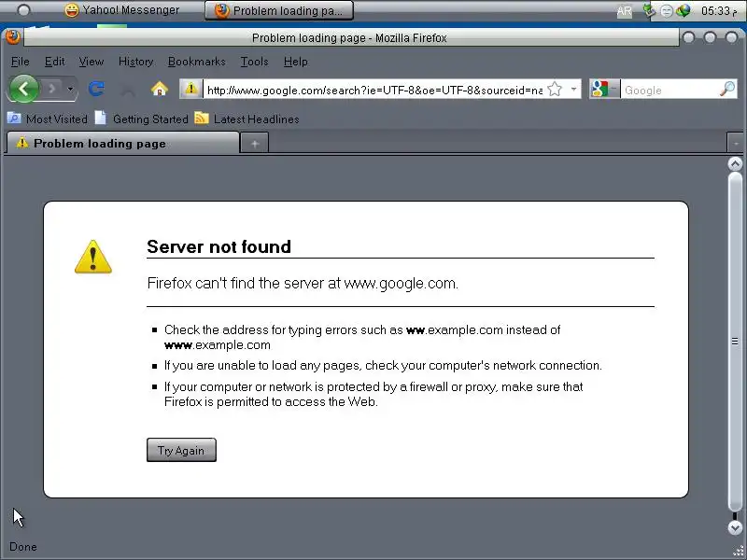
Task: Click the Google logo icon in search bar
Action: 599,89
